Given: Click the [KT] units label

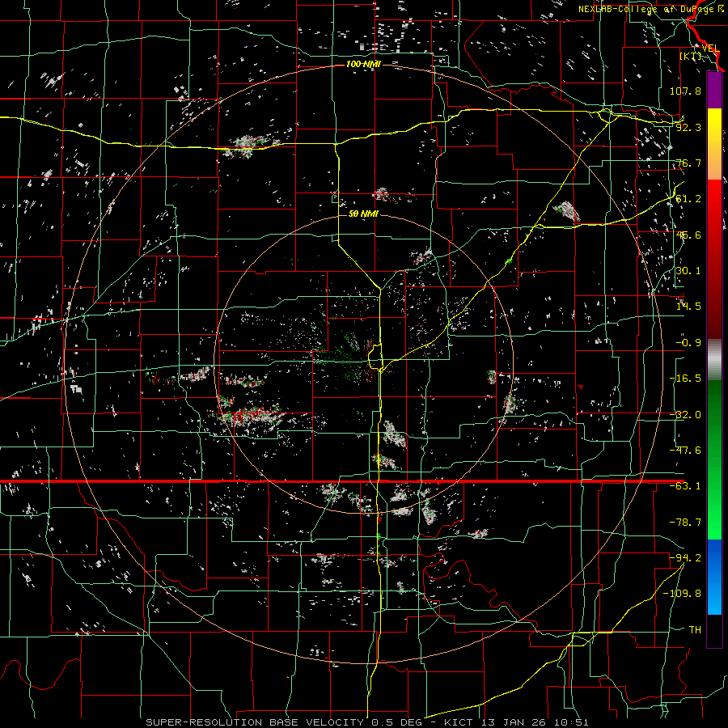Looking at the screenshot, I should (691, 57).
